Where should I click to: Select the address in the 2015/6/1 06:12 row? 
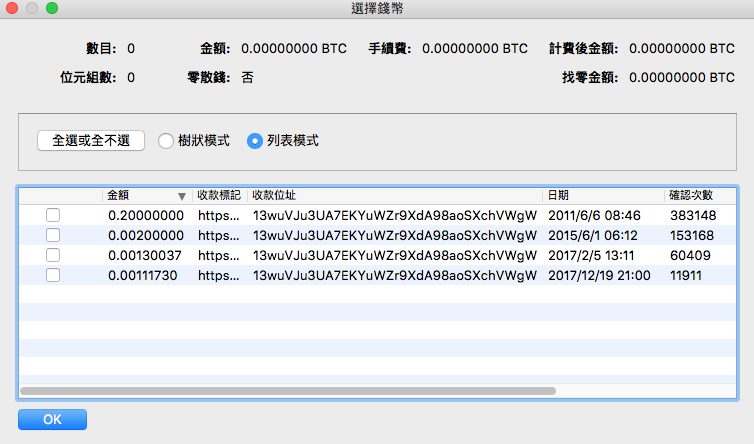(395, 236)
